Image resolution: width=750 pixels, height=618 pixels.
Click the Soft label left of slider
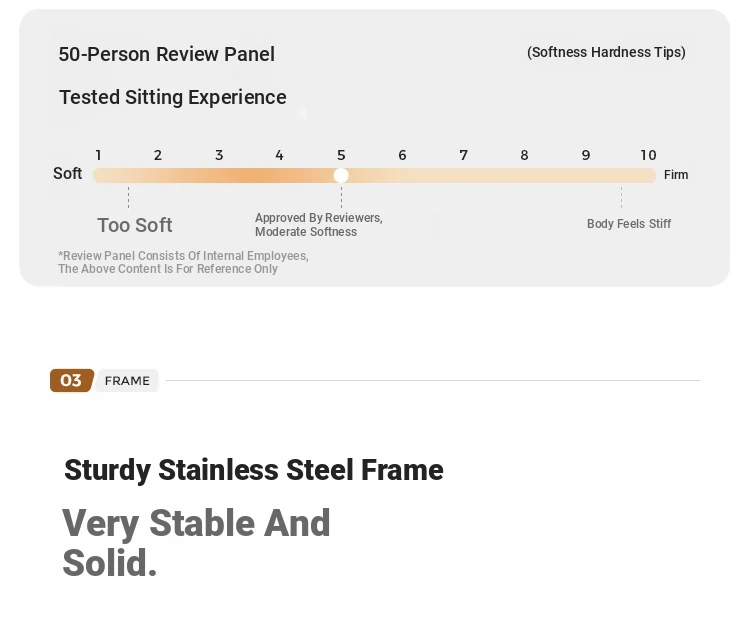click(67, 173)
